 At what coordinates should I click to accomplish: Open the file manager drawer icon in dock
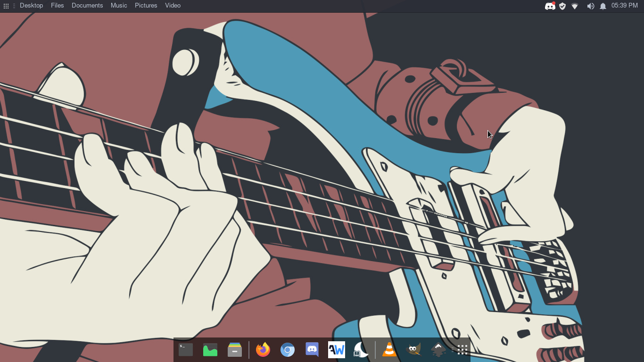235,350
